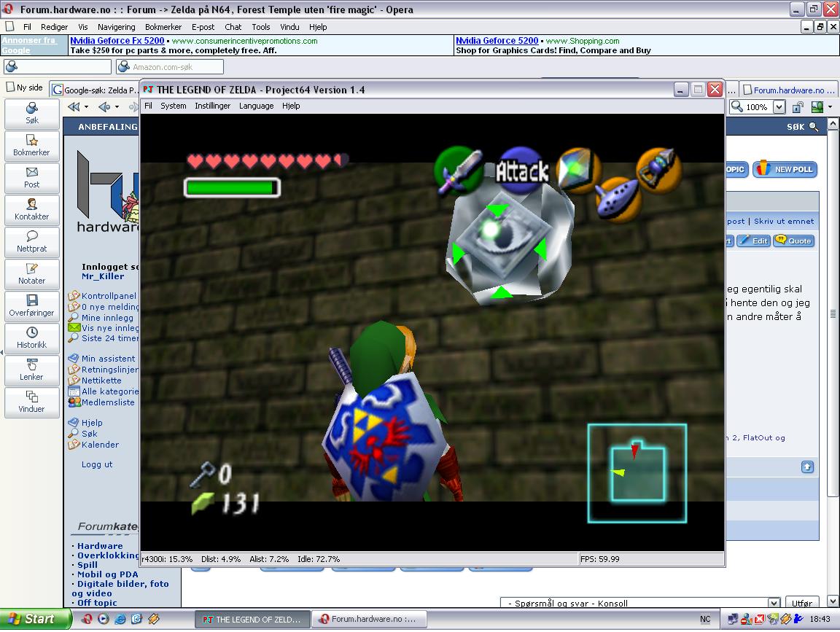Switch to Forum.hardware.no taskbar item

coord(369,619)
